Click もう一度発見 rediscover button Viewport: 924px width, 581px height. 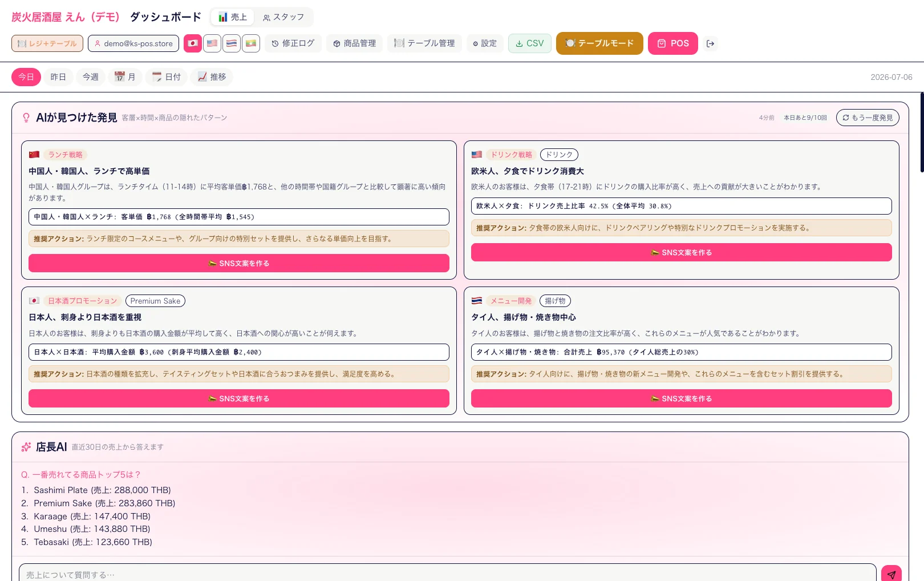868,118
